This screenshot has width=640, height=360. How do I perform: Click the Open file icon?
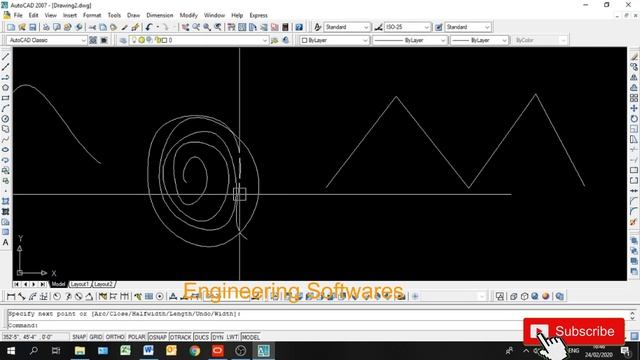pos(22,27)
